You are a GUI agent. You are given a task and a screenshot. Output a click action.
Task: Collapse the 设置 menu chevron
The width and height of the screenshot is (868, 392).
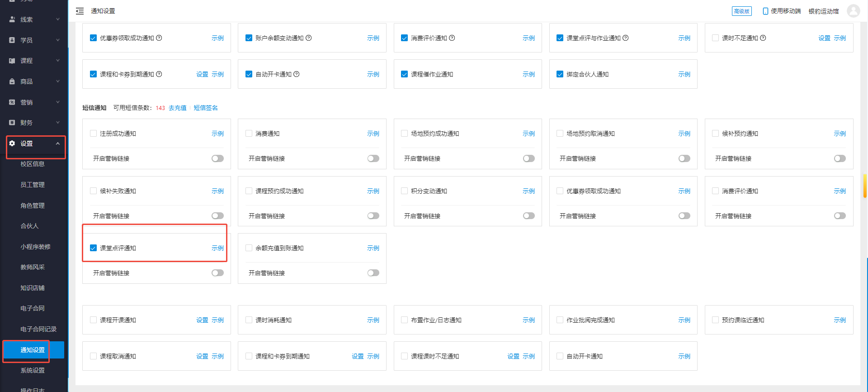58,143
